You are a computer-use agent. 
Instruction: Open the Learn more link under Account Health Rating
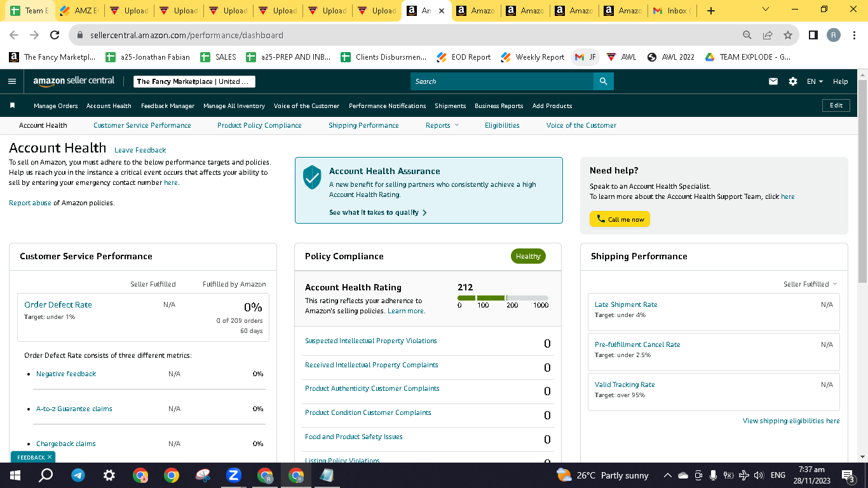406,311
